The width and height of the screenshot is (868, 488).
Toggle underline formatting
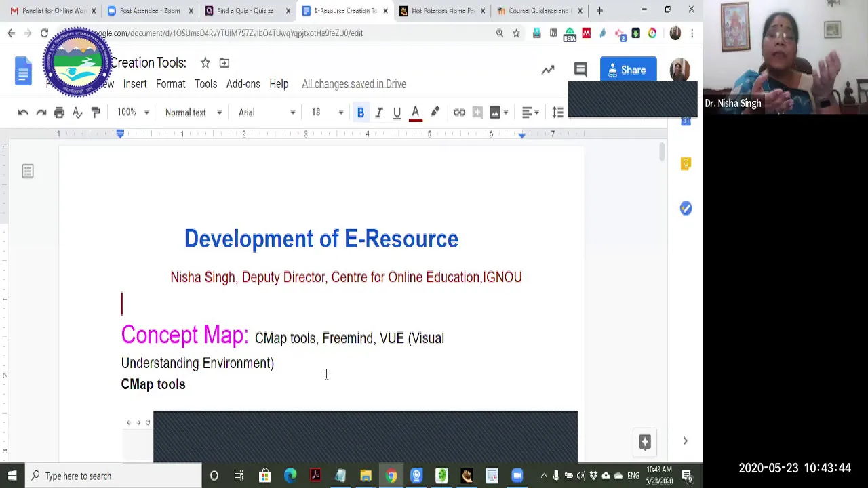click(397, 113)
